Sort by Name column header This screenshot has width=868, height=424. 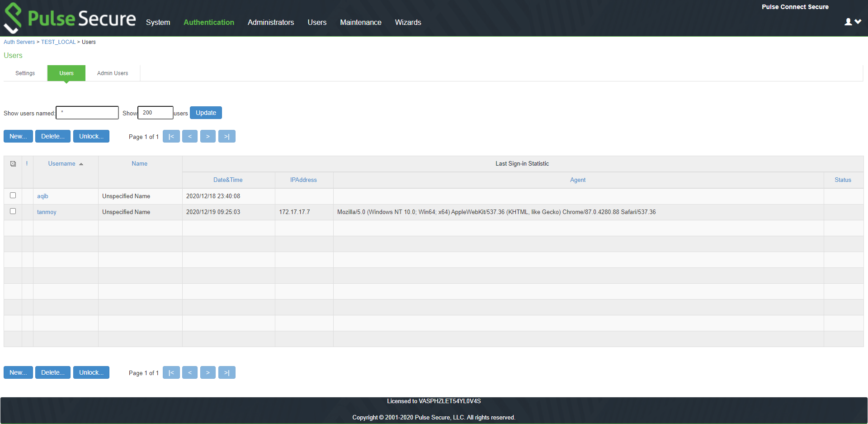tap(140, 164)
